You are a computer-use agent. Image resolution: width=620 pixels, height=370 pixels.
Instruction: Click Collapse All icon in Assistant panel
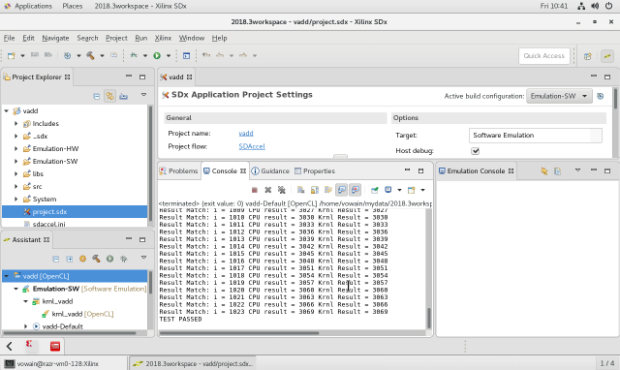coord(56,259)
